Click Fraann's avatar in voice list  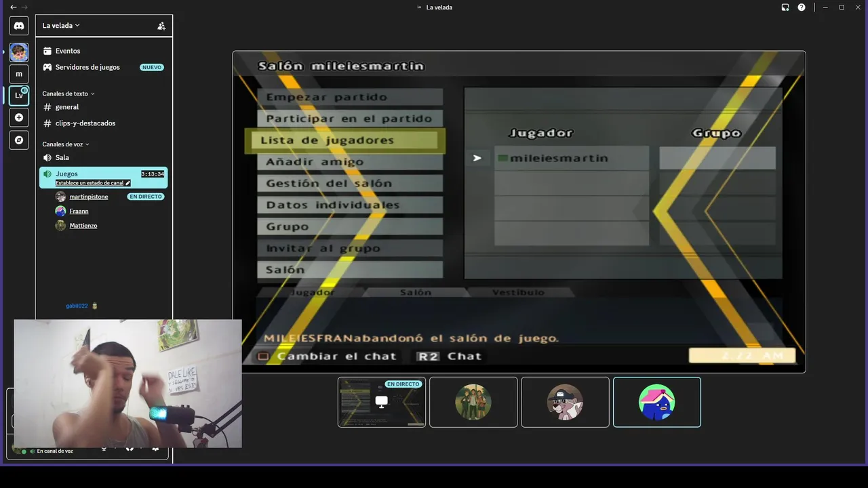(60, 211)
